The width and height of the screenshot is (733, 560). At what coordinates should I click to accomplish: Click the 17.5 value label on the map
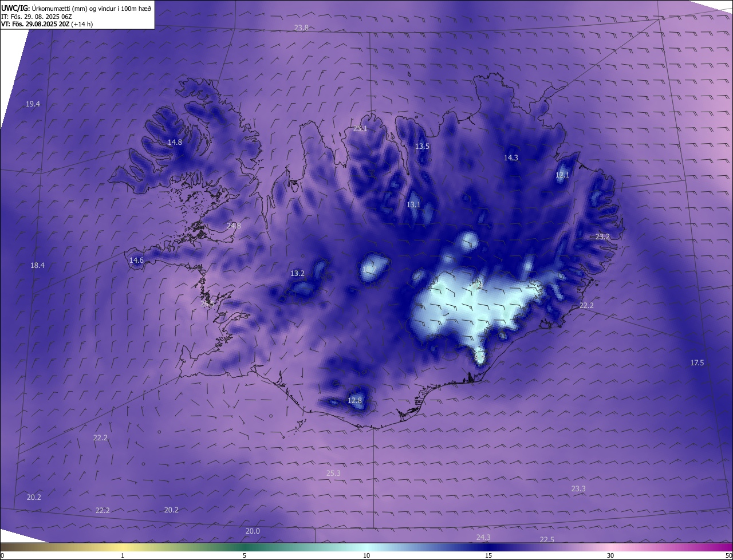(x=697, y=362)
